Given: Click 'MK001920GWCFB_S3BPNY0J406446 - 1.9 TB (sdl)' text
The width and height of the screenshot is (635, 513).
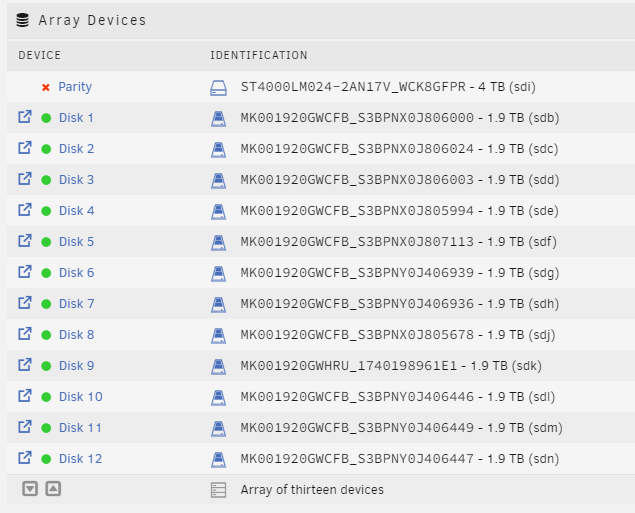Looking at the screenshot, I should click(398, 396).
